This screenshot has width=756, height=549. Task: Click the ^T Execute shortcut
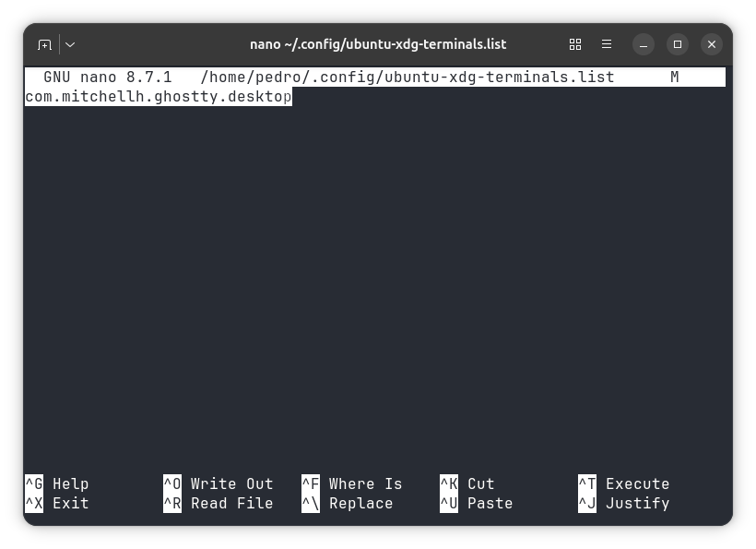click(624, 483)
